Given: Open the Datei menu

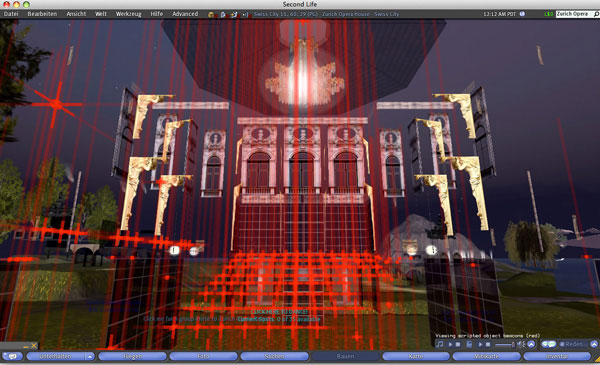Looking at the screenshot, I should tap(11, 14).
